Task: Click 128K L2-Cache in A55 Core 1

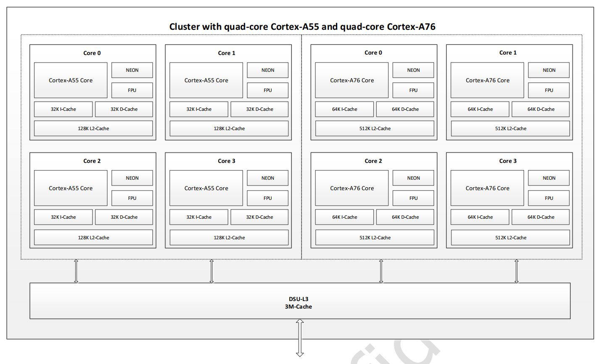Action: [x=229, y=128]
